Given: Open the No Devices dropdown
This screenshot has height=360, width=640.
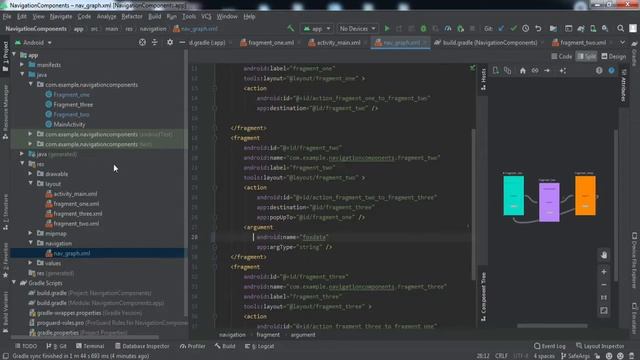Looking at the screenshot, I should 357,29.
